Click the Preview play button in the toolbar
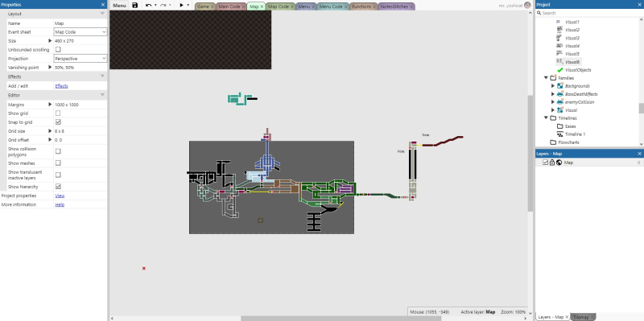Screen dimensions: 644x321 pos(181,6)
